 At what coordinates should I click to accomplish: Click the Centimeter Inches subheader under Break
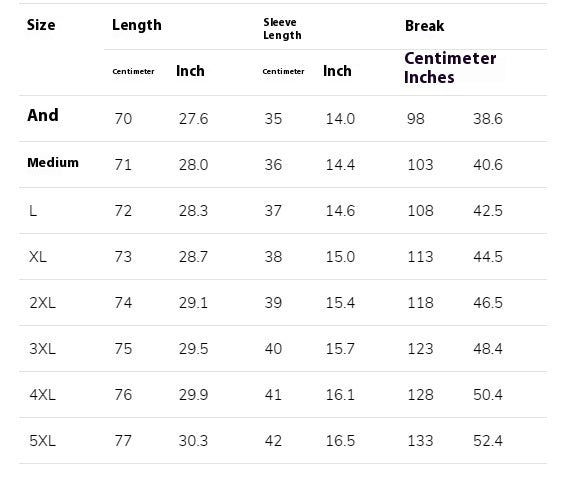tap(450, 68)
